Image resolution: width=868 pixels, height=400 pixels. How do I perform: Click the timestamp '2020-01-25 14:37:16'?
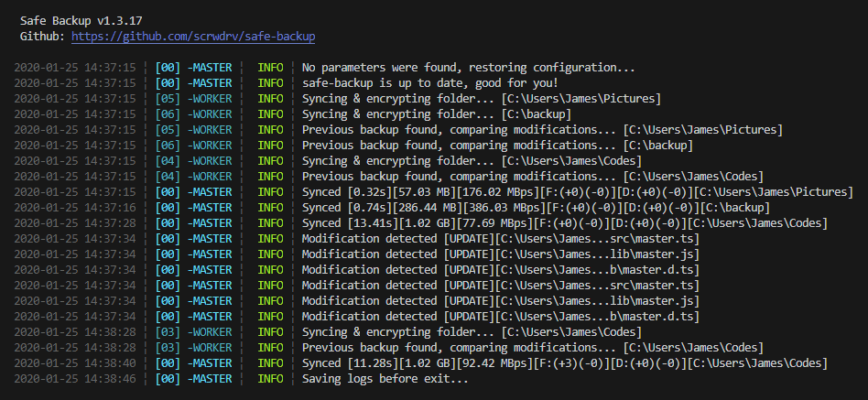point(75,208)
